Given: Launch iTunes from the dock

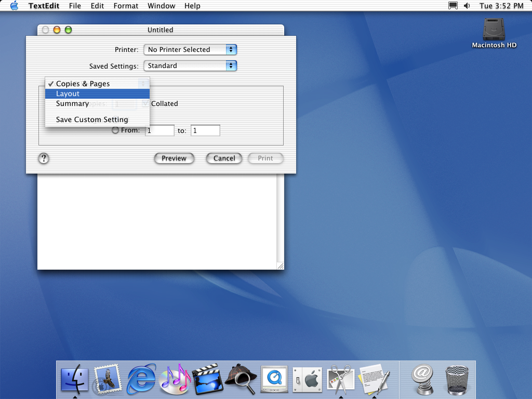Looking at the screenshot, I should [x=175, y=379].
